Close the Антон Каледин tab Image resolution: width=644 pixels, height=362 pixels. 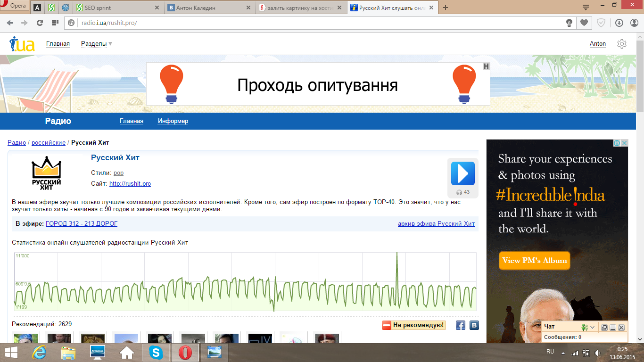point(248,8)
